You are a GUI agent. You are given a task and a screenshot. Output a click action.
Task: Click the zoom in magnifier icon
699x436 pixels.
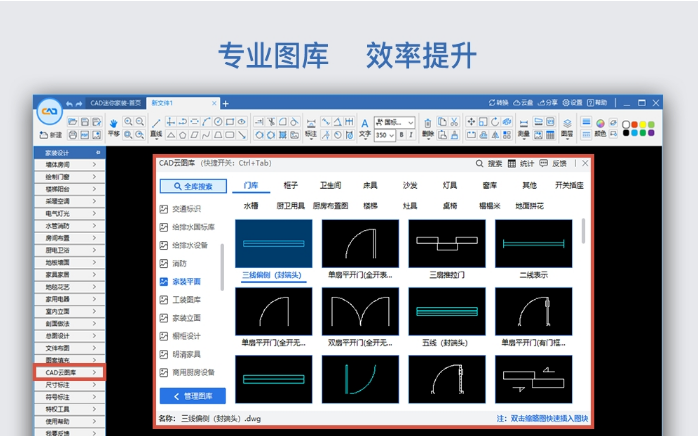pyautogui.click(x=128, y=121)
